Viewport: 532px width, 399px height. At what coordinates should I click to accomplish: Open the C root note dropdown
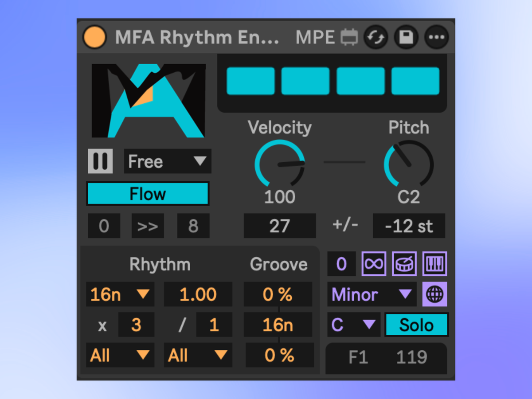[x=354, y=325]
